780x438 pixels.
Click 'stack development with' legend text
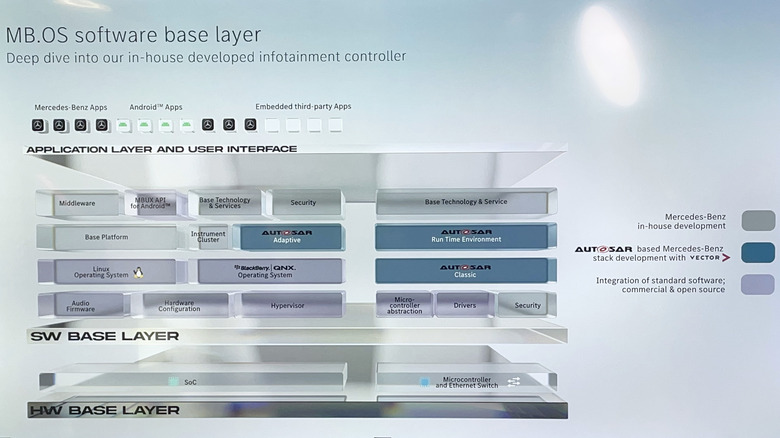pos(639,258)
